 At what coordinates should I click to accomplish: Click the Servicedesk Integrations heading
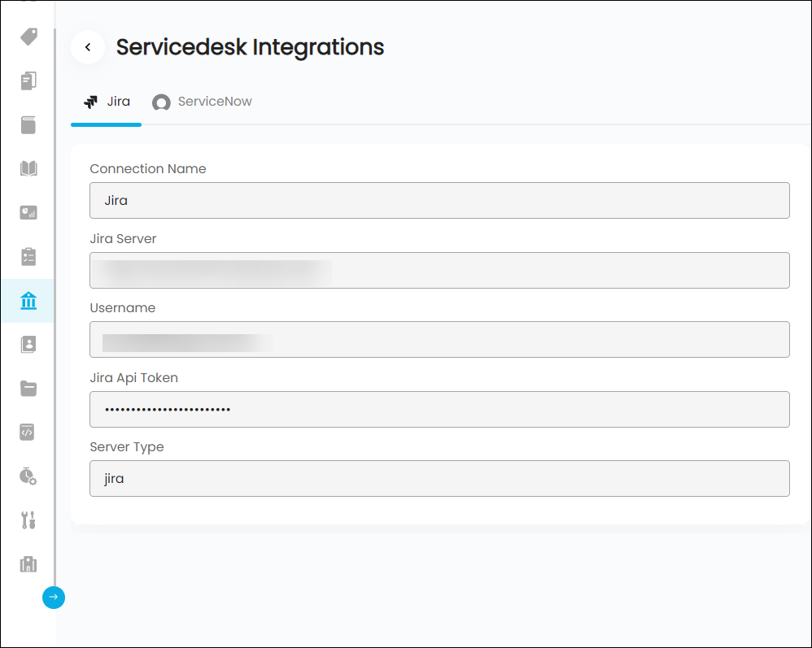point(250,47)
